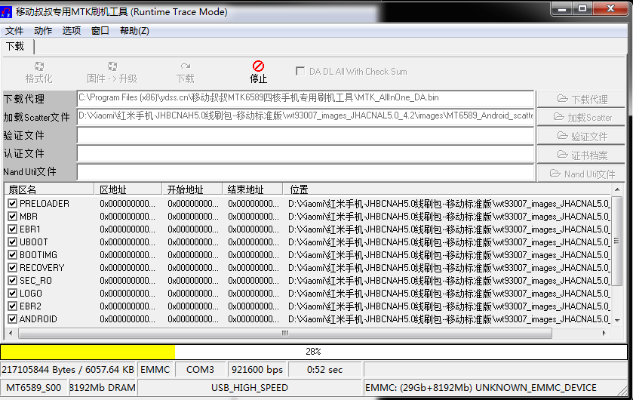Open the 选项 menu

(x=71, y=30)
